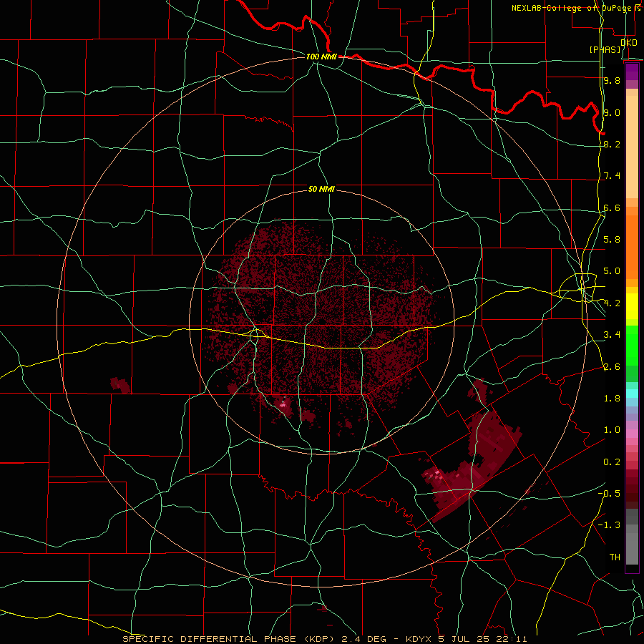Viewport: 644px width, 644px height.
Task: Click the 9.0 value on the color scale
Action: [612, 112]
